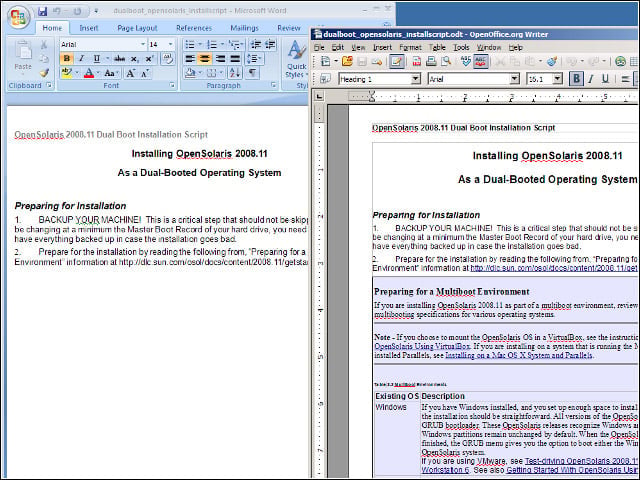Click Word's yellow text highlight color
Screen dimensions: 640x480
coord(67,73)
